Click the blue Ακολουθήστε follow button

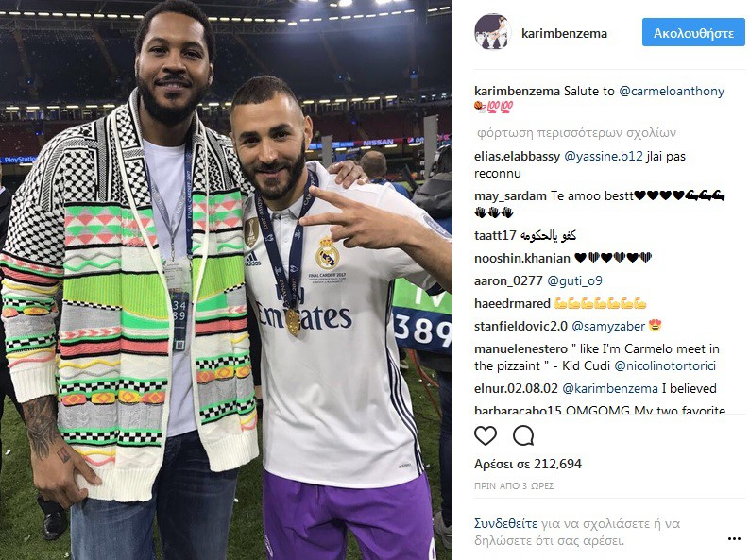[x=693, y=32]
